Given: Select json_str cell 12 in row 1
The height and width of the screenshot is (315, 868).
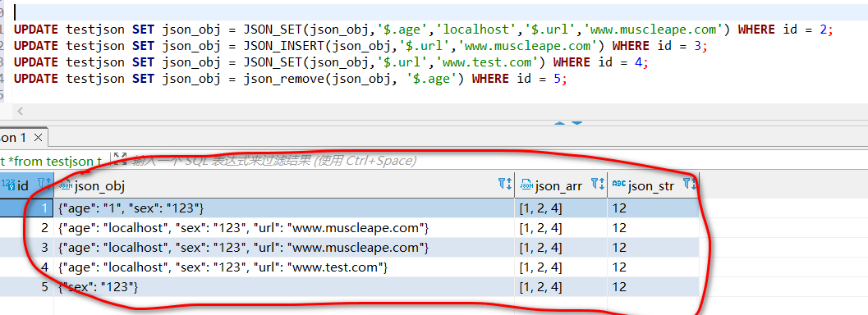Looking at the screenshot, I should pyautogui.click(x=653, y=208).
